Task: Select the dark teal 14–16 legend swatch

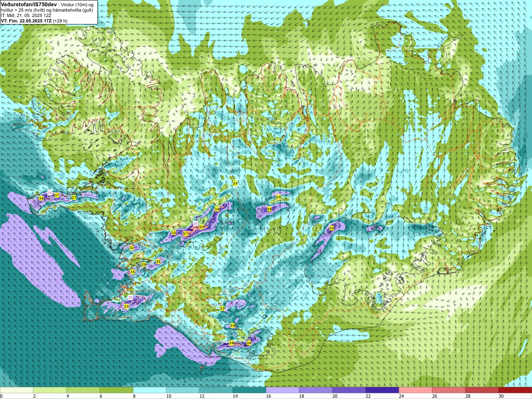Action: (249, 390)
